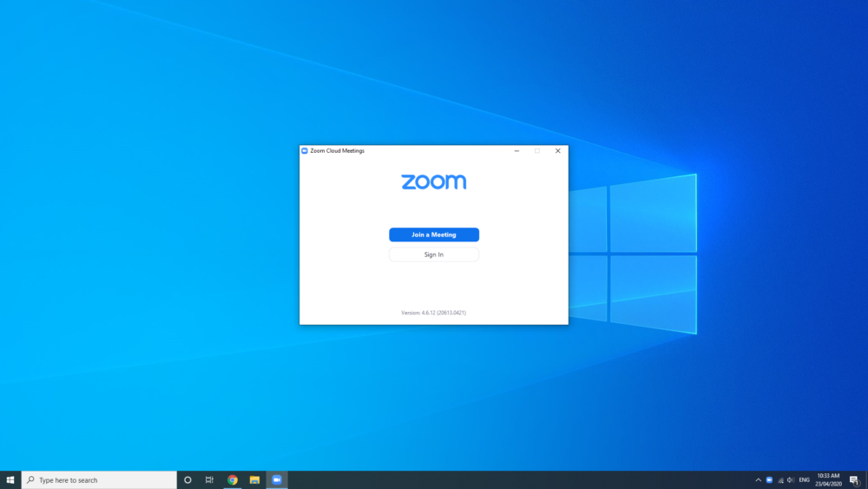Open Cortana from the taskbar
868x489 pixels.
click(187, 480)
